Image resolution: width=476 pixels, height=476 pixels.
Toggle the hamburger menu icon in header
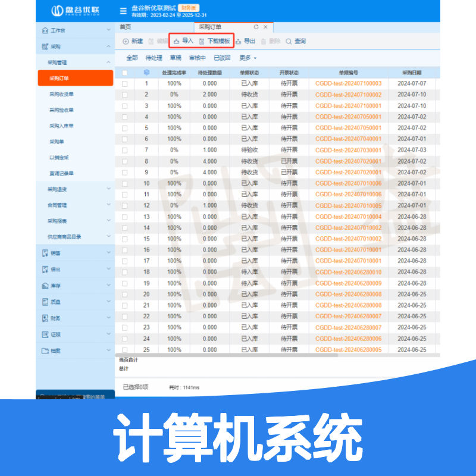pos(123,11)
